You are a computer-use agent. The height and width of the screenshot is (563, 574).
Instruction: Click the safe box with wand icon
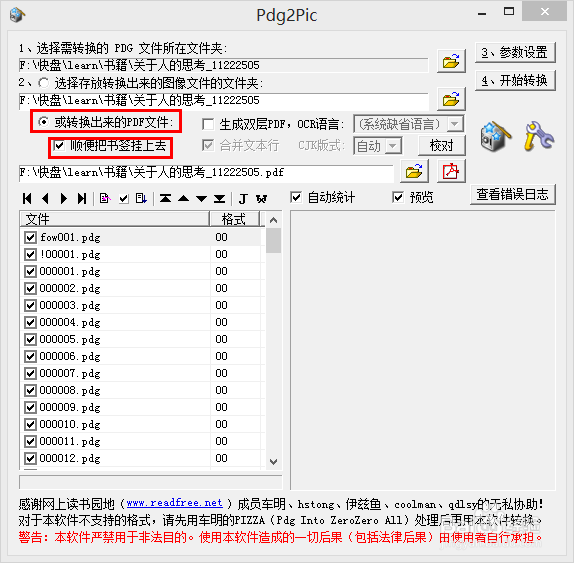pos(495,137)
